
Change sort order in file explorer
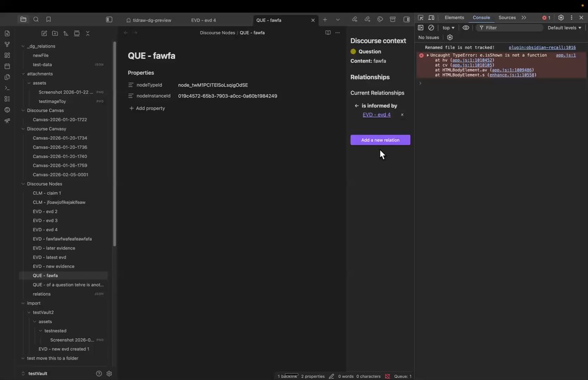pos(65,33)
